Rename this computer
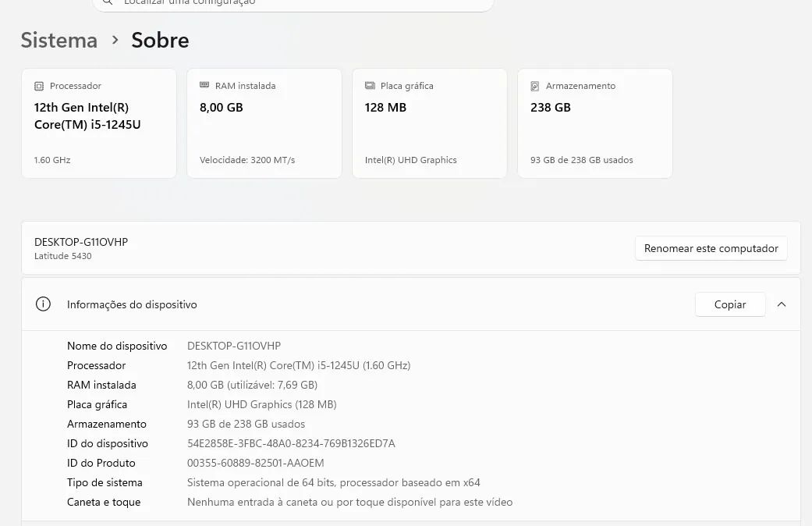 coord(711,248)
